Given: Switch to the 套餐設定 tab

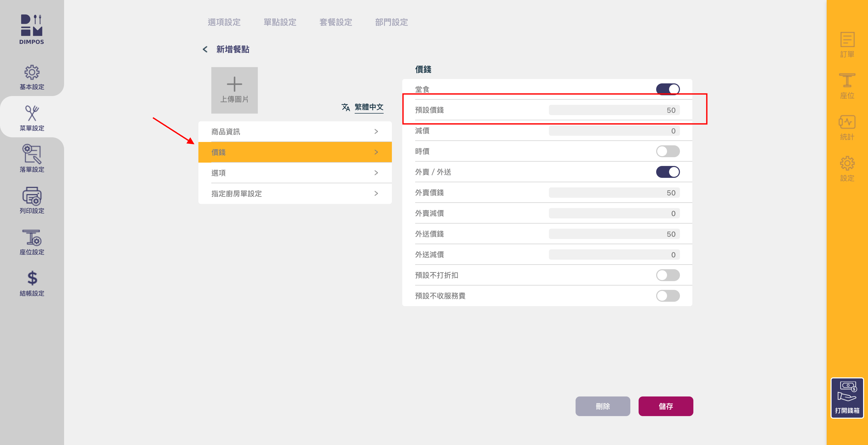Looking at the screenshot, I should pyautogui.click(x=336, y=22).
